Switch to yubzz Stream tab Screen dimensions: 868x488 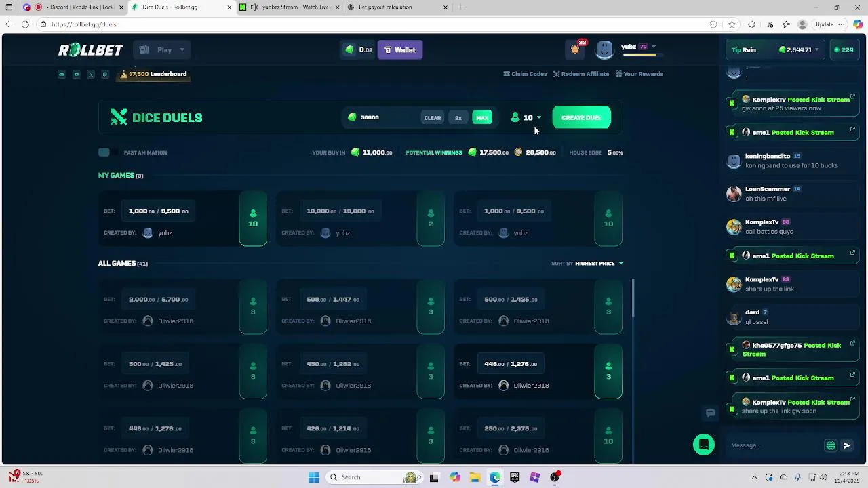coord(288,7)
